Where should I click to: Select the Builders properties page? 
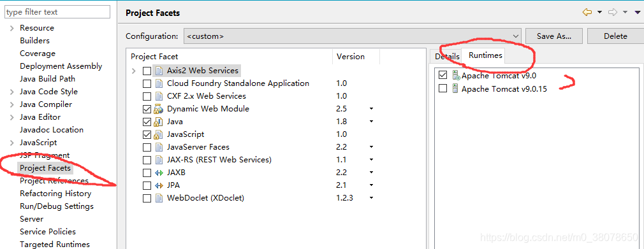pyautogui.click(x=34, y=41)
